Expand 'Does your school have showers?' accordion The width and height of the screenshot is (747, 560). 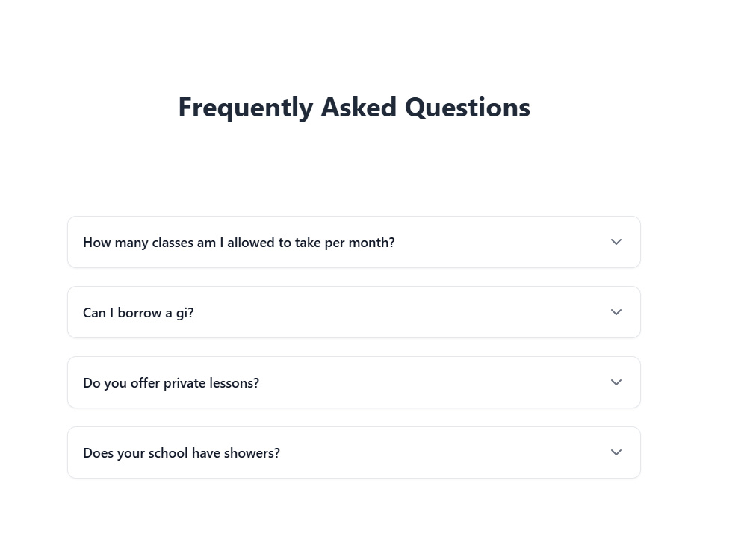coord(354,452)
